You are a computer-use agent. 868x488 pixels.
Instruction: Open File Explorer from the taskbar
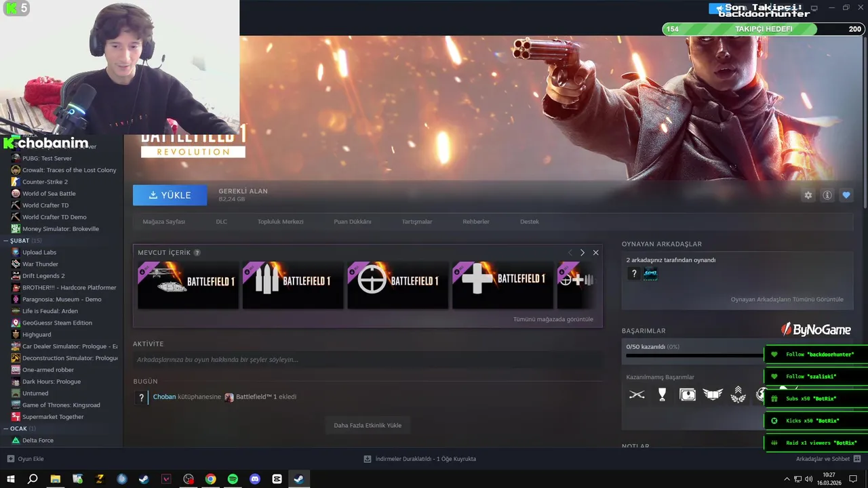(x=55, y=479)
